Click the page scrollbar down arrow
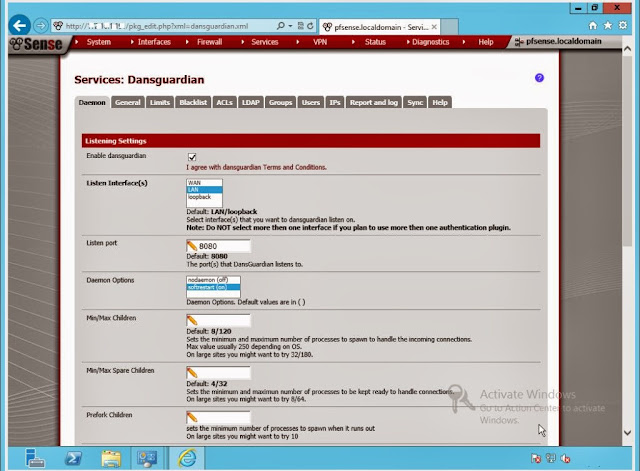The height and width of the screenshot is (471, 640). click(x=627, y=433)
